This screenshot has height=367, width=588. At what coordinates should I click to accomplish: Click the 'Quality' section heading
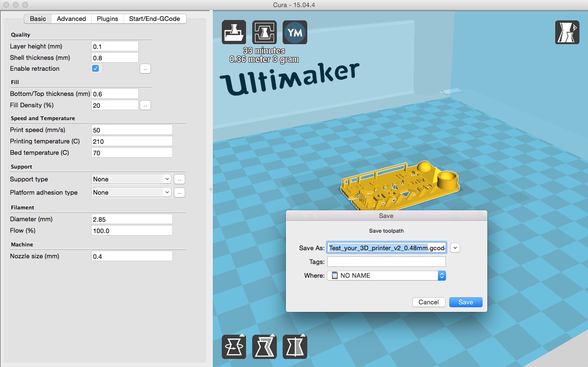pyautogui.click(x=20, y=35)
